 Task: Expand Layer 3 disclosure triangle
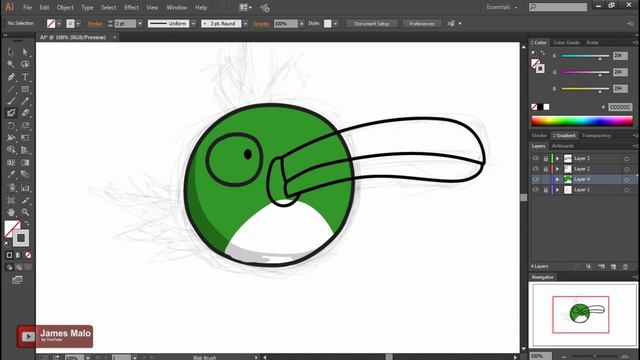tap(558, 158)
